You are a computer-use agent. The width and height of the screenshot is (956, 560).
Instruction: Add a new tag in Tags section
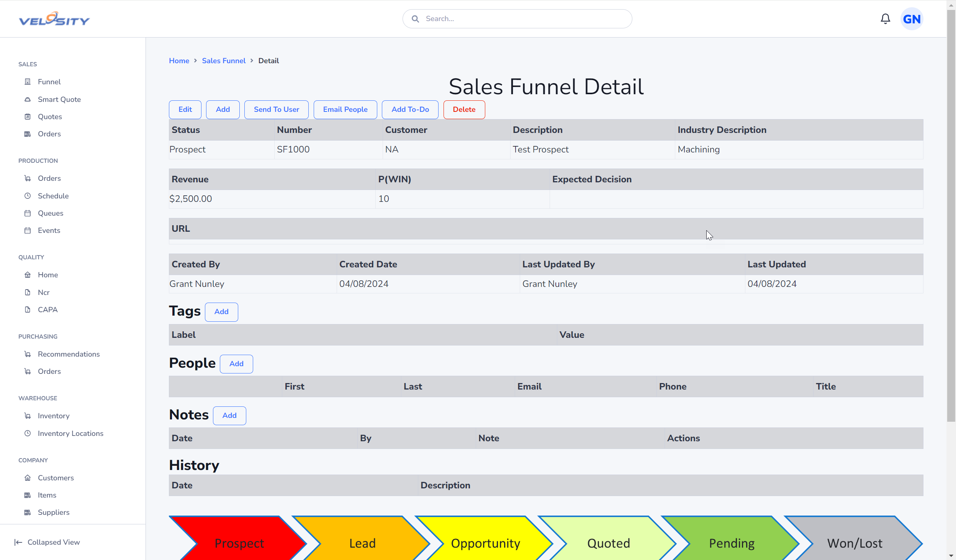pos(221,312)
